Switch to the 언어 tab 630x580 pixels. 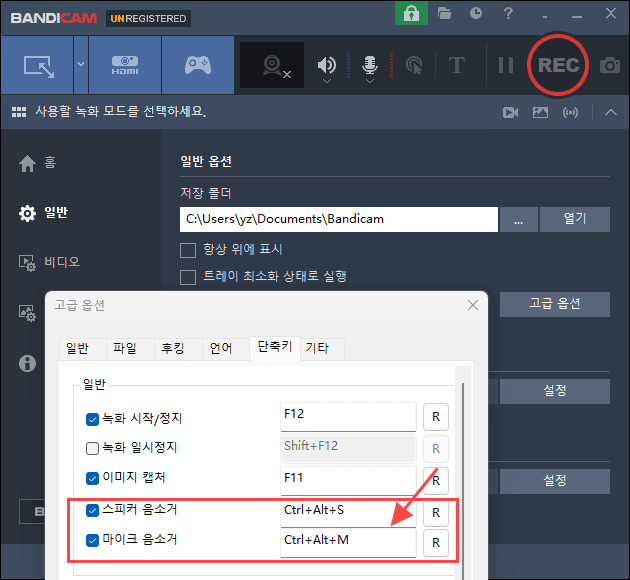point(226,349)
